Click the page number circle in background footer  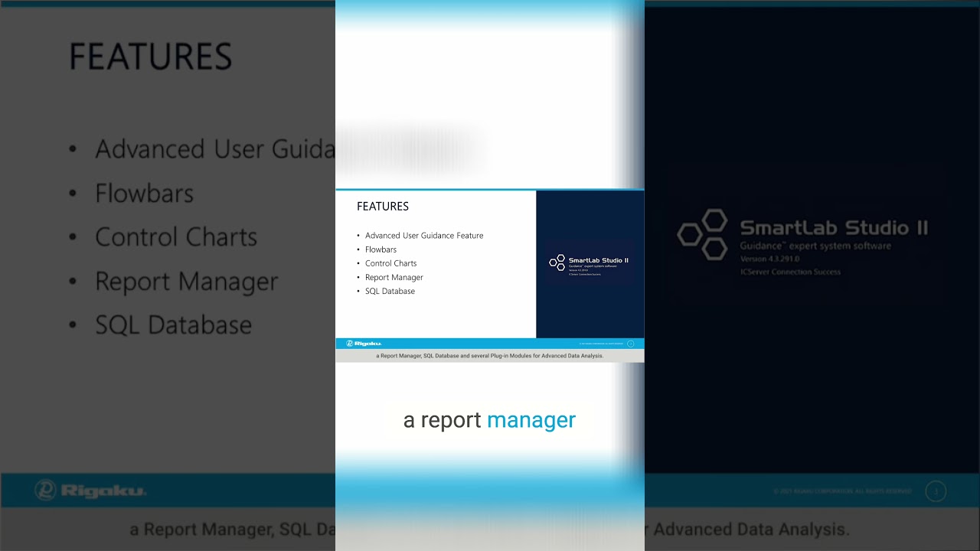pyautogui.click(x=936, y=491)
